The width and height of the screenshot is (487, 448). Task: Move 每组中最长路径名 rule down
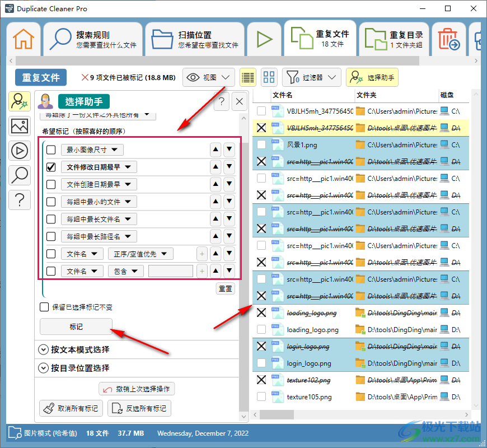pos(229,236)
